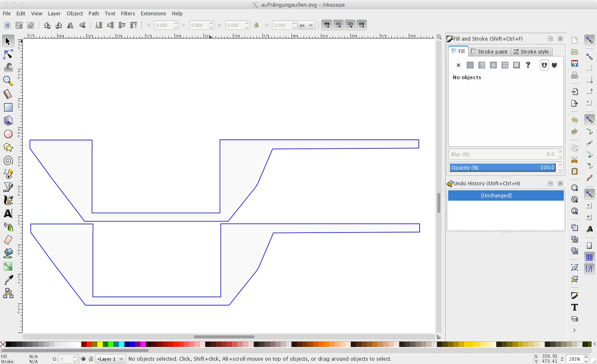The image size is (597, 364).
Task: Open the Layer menu
Action: [54, 14]
